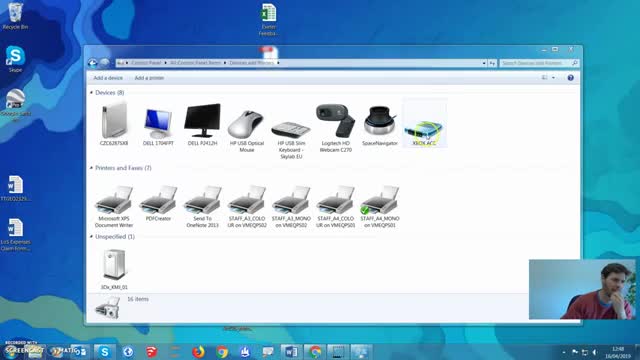
Task: Click the Devices and Printers breadcrumb
Action: click(251, 63)
